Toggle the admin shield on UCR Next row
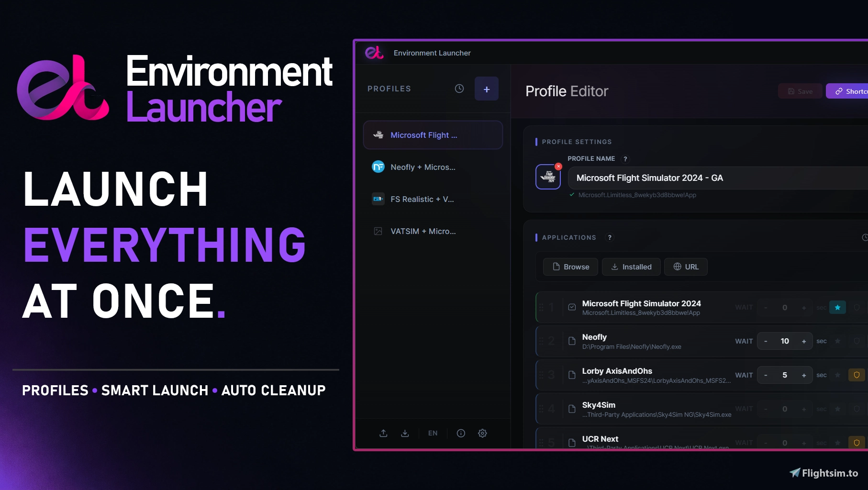The width and height of the screenshot is (868, 490). click(857, 443)
